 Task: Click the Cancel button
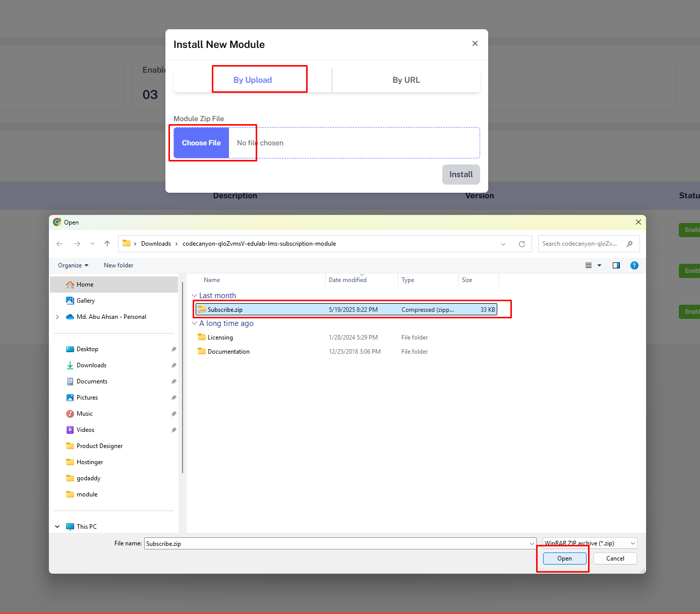[x=615, y=559]
